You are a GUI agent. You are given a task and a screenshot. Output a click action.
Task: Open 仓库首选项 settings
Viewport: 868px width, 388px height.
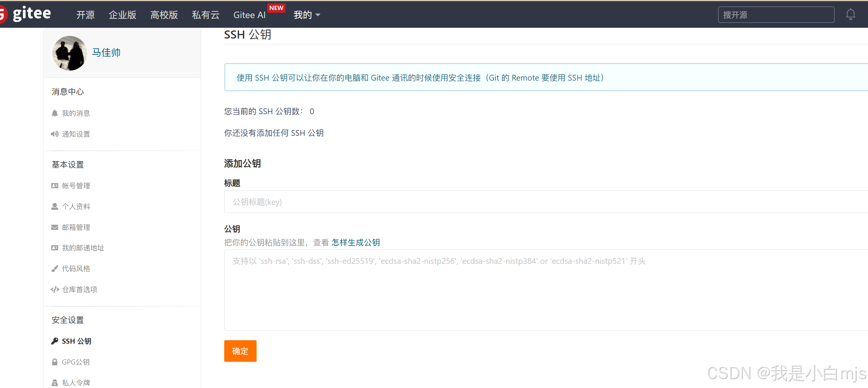(79, 289)
